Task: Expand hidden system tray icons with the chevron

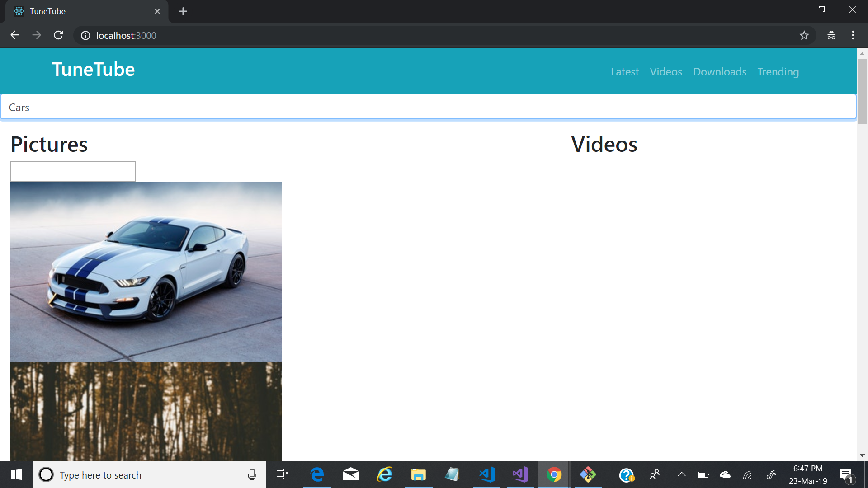Action: pos(681,474)
